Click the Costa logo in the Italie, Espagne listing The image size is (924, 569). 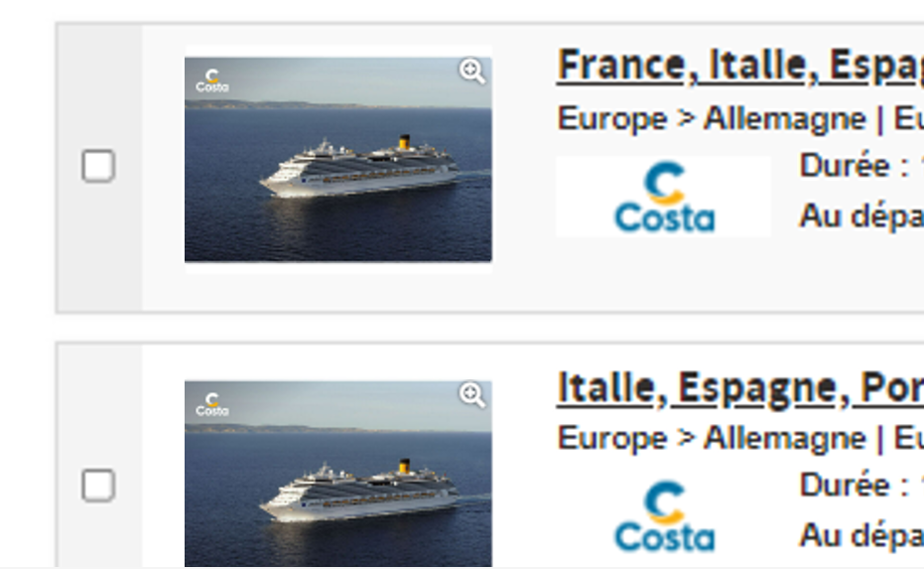(663, 516)
